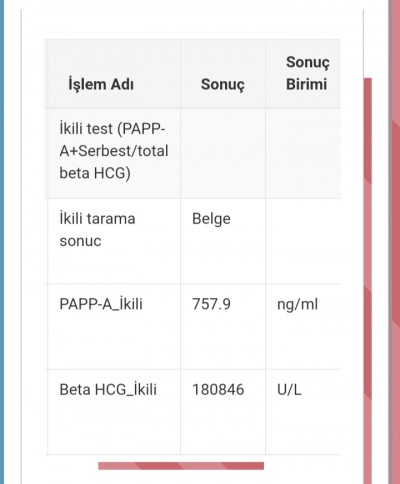
Task: Click empty unit cell of İkili test row
Action: [303, 153]
